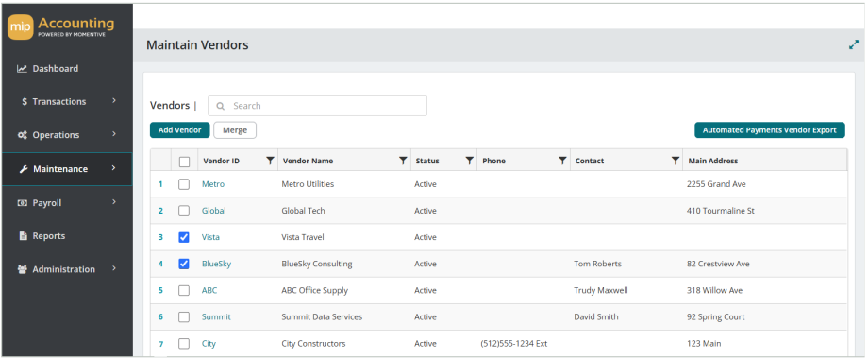Click the Administration users icon
Image resolution: width=868 pixels, height=359 pixels.
tap(23, 269)
